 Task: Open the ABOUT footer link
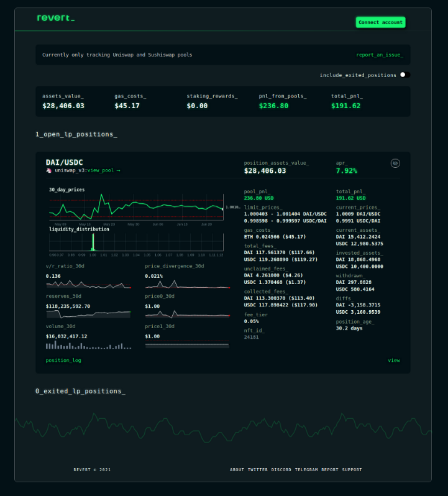pyautogui.click(x=237, y=470)
